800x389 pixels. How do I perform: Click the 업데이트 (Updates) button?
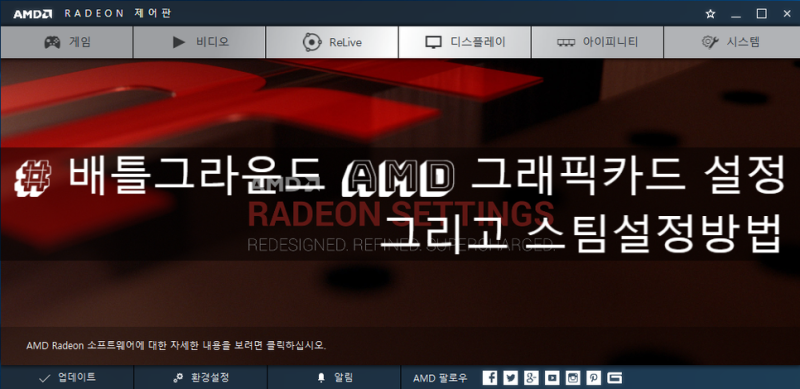pos(67,378)
